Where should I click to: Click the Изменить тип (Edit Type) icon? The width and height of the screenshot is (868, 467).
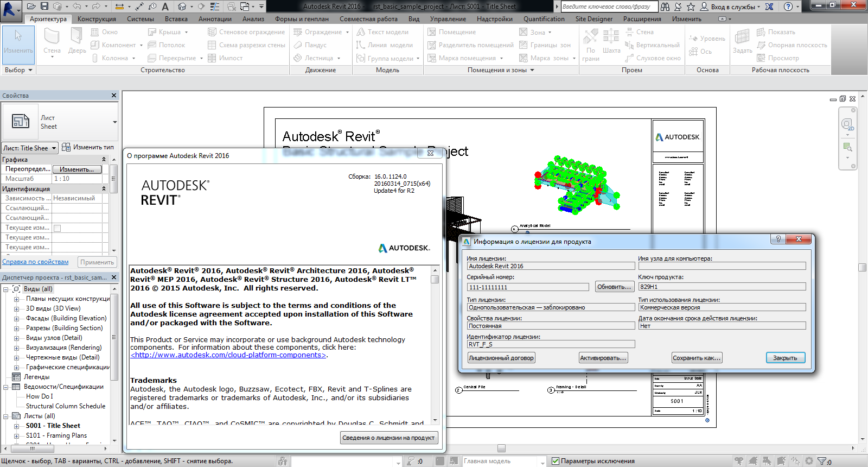pyautogui.click(x=66, y=147)
